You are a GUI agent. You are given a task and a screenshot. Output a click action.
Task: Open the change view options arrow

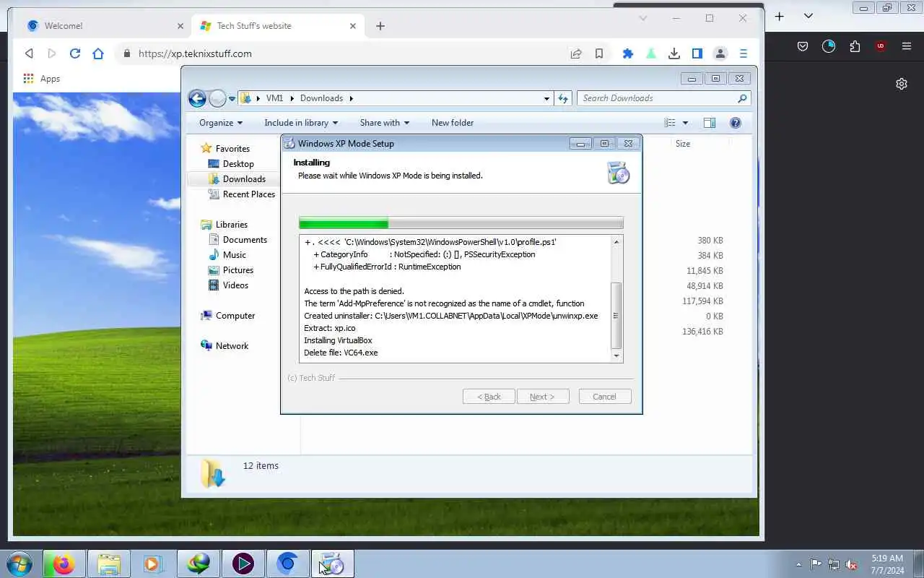coord(685,123)
